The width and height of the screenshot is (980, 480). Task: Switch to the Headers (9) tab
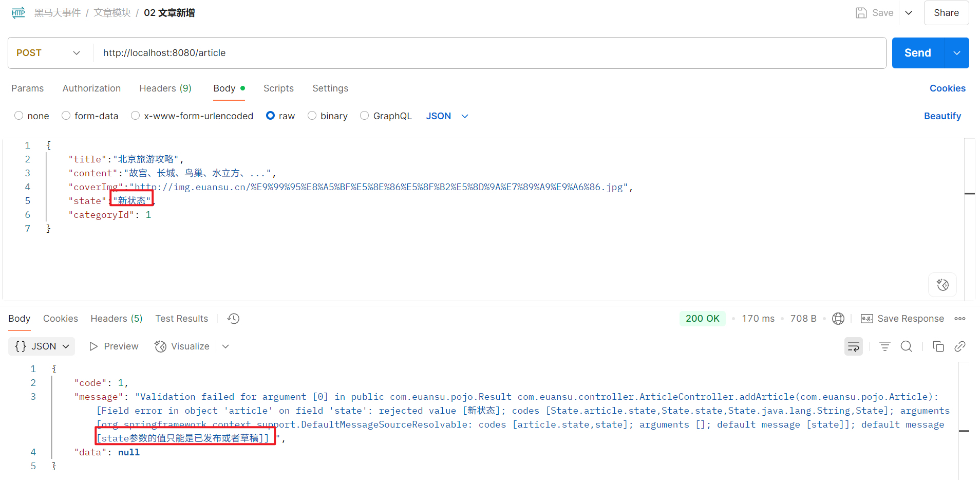(165, 88)
